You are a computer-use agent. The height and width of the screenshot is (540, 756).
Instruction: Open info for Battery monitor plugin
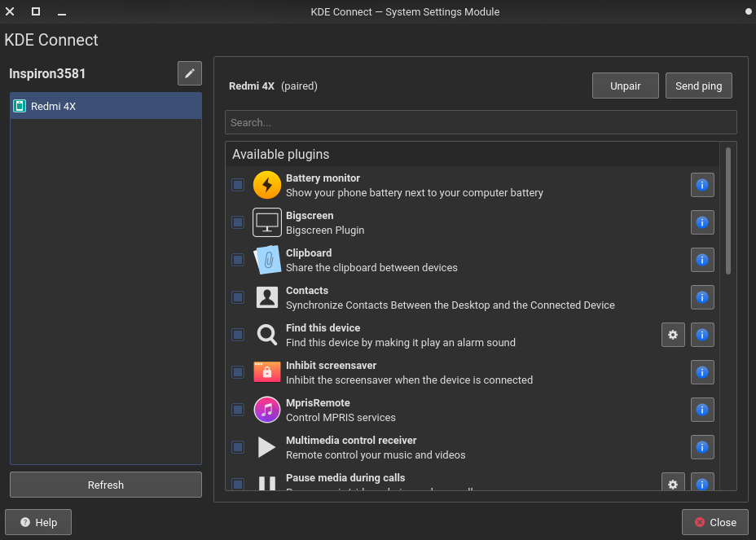point(702,185)
